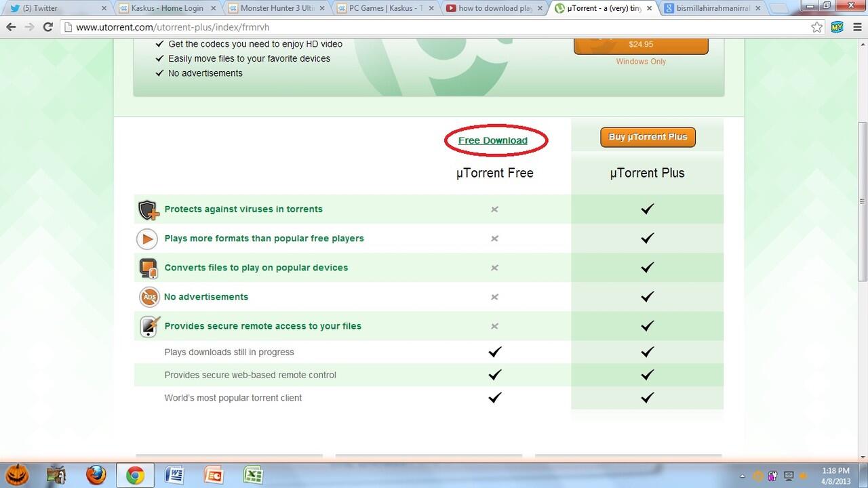Click the network monitor tray icon
This screenshot has height=488, width=868.
[789, 476]
